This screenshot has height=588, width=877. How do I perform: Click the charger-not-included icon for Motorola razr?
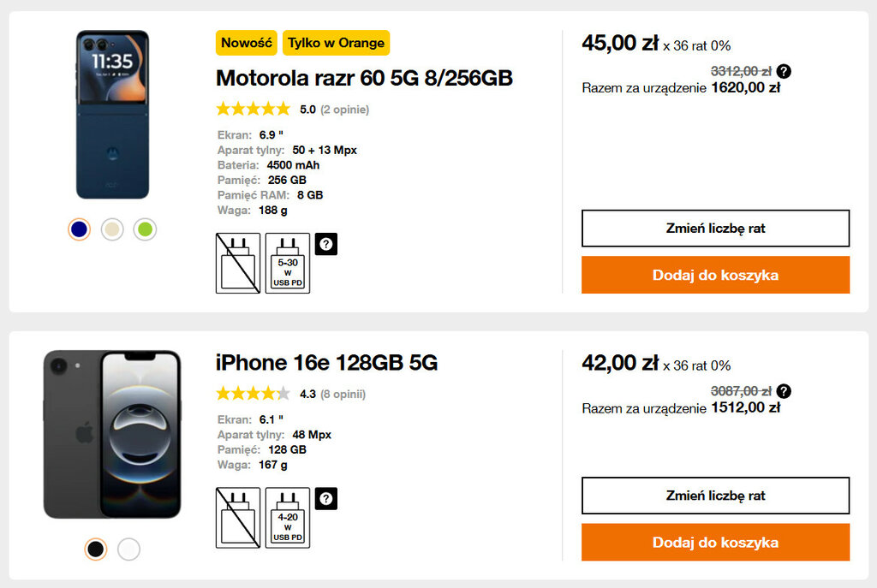point(237,263)
